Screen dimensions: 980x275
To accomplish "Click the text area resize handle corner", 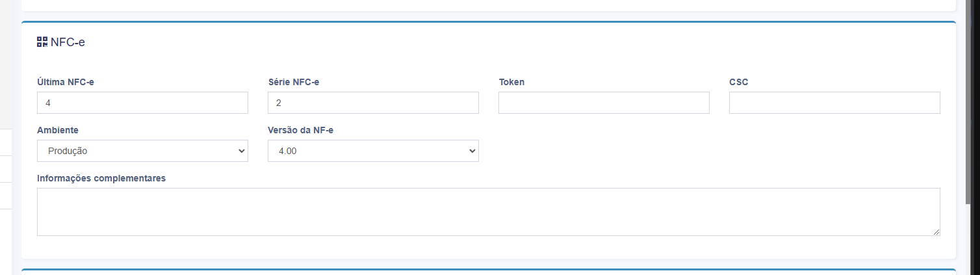I will [936, 231].
